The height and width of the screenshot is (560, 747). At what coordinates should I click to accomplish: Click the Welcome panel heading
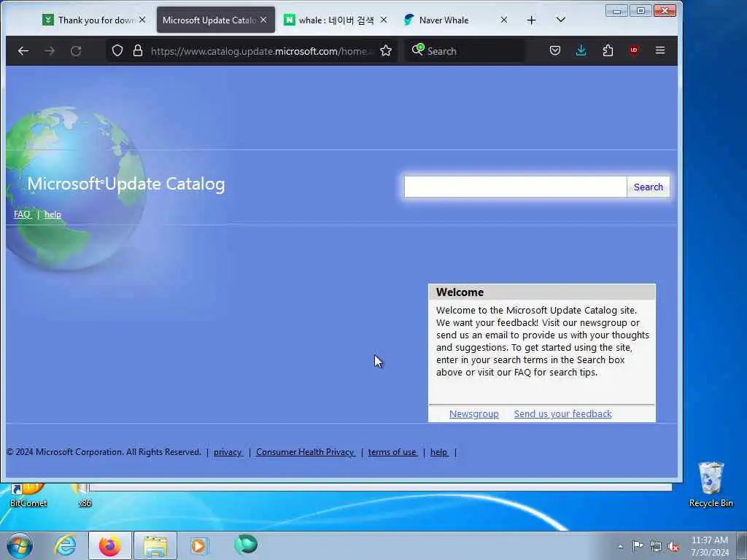[x=460, y=292]
